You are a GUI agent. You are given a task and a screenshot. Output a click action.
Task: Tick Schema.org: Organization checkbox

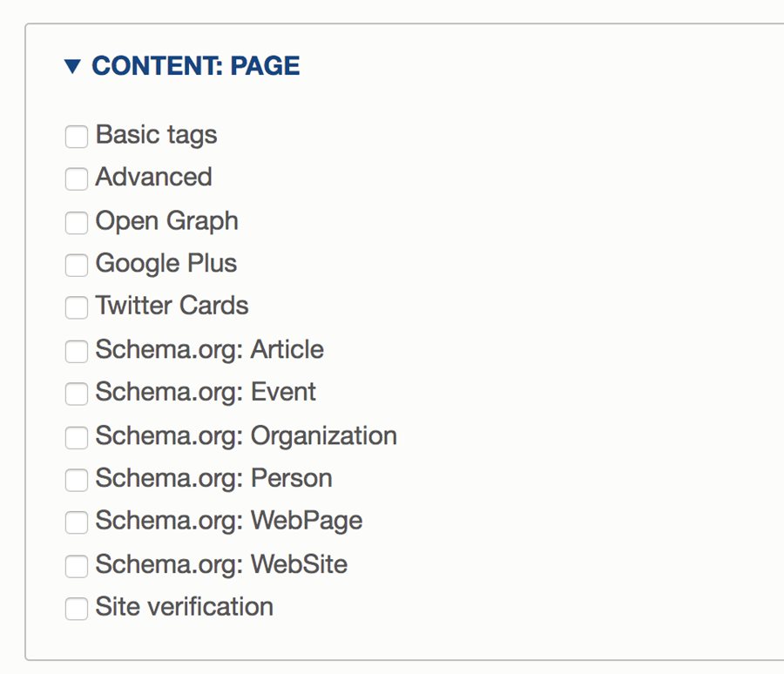click(77, 437)
